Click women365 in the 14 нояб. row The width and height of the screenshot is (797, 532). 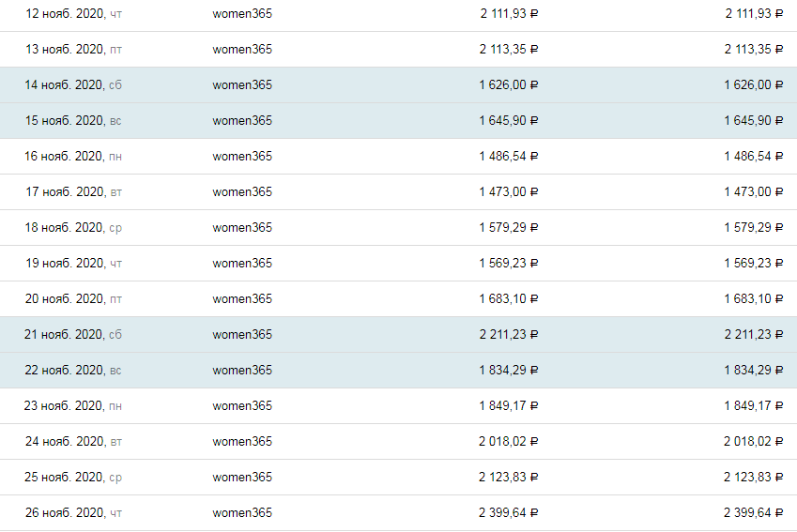(x=242, y=84)
